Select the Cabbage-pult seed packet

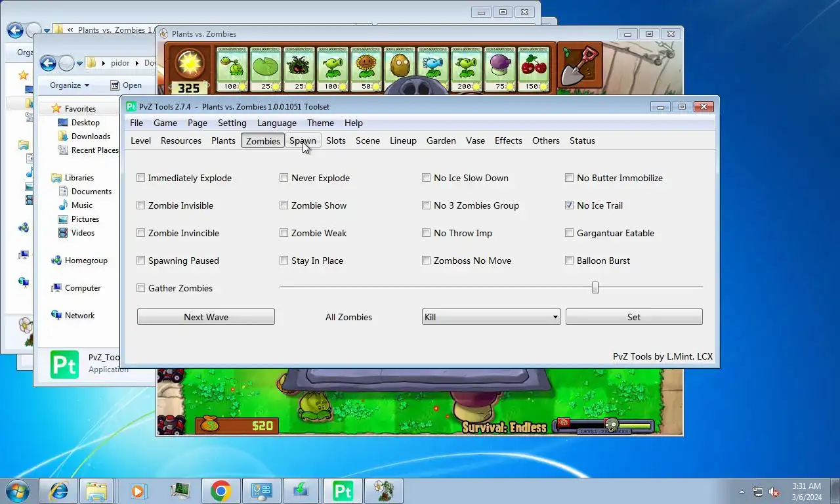[x=232, y=69]
